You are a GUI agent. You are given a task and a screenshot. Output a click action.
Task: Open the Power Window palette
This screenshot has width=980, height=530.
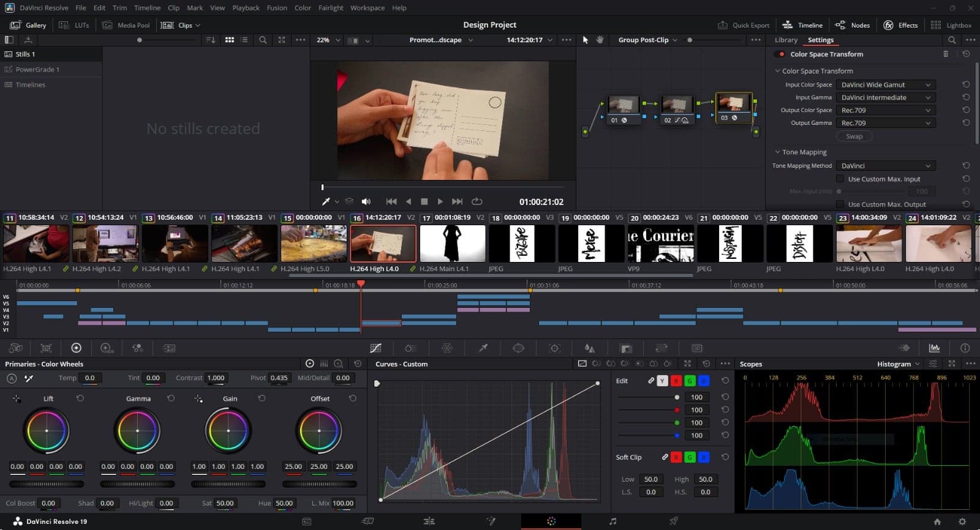pyautogui.click(x=518, y=348)
